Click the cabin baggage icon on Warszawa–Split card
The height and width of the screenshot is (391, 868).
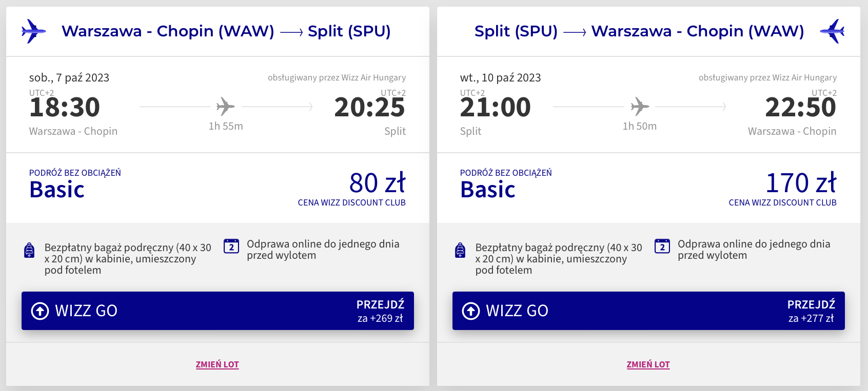tap(30, 250)
